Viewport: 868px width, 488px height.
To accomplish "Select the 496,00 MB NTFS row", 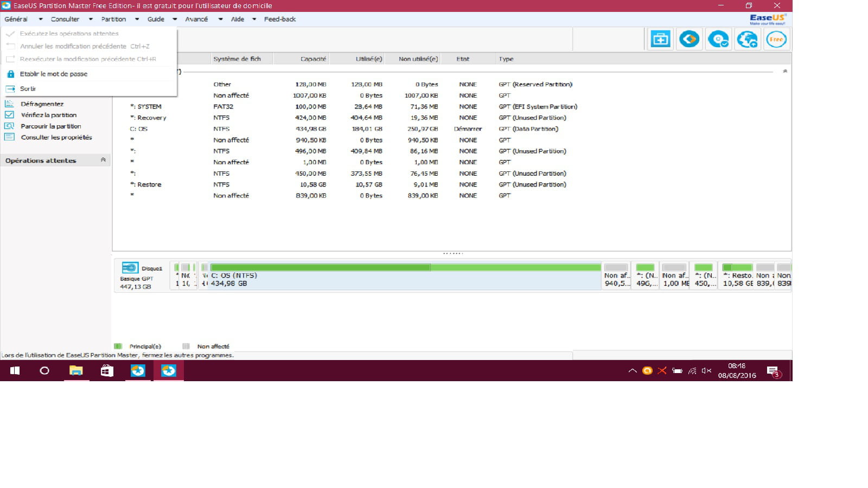I will [451, 151].
